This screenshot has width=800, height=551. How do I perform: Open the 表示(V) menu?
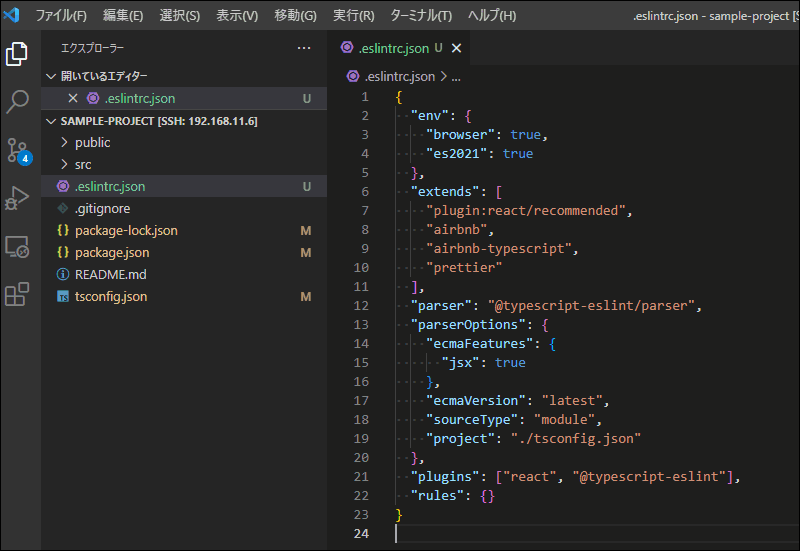[237, 15]
